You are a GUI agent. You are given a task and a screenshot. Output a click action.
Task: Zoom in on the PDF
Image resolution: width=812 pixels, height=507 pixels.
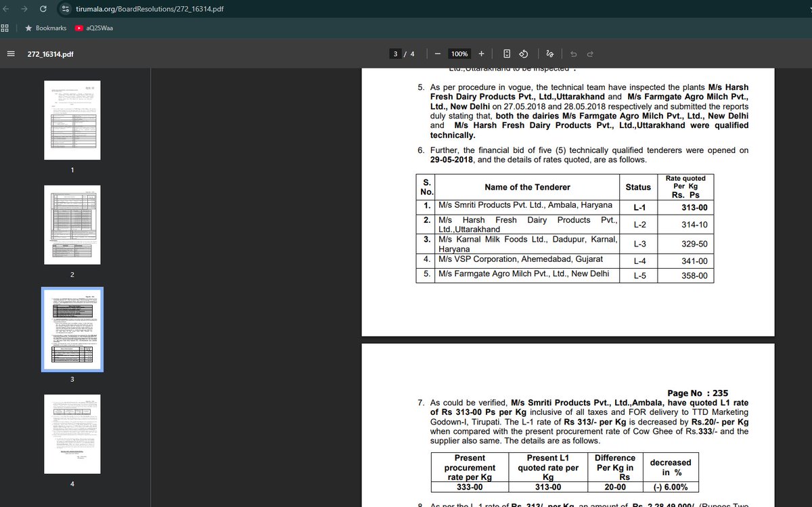(x=481, y=54)
